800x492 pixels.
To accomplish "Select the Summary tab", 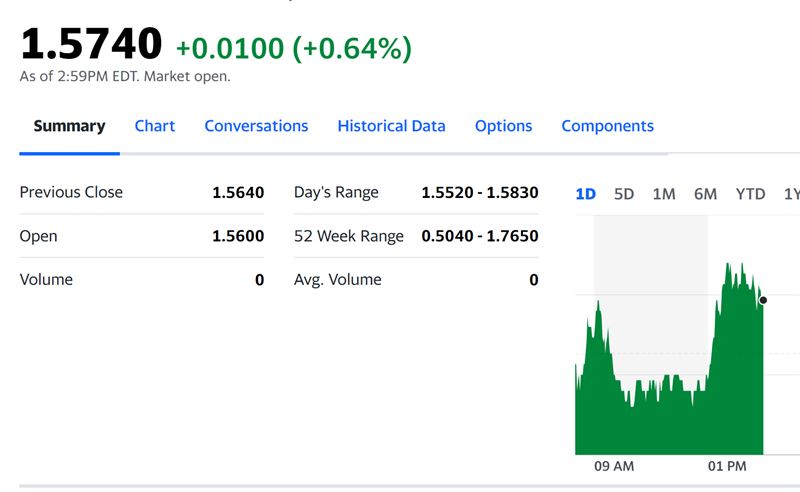I will tap(69, 126).
